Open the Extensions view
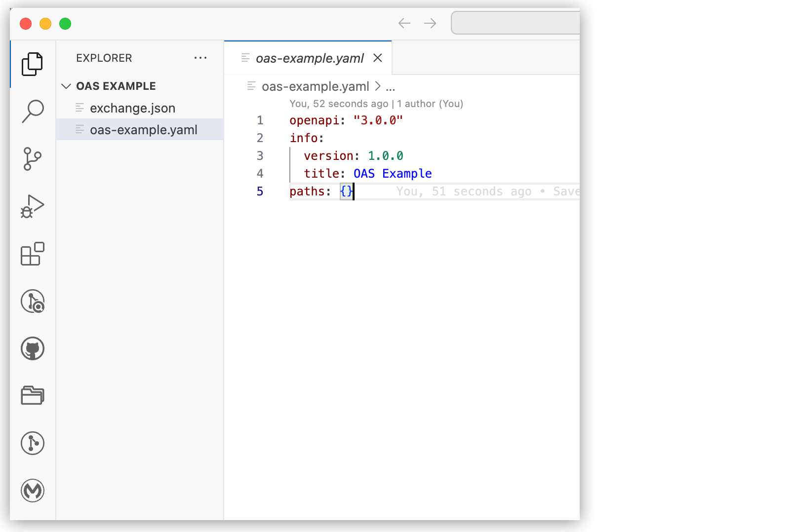Screen dimensions: 799x532 point(32,255)
